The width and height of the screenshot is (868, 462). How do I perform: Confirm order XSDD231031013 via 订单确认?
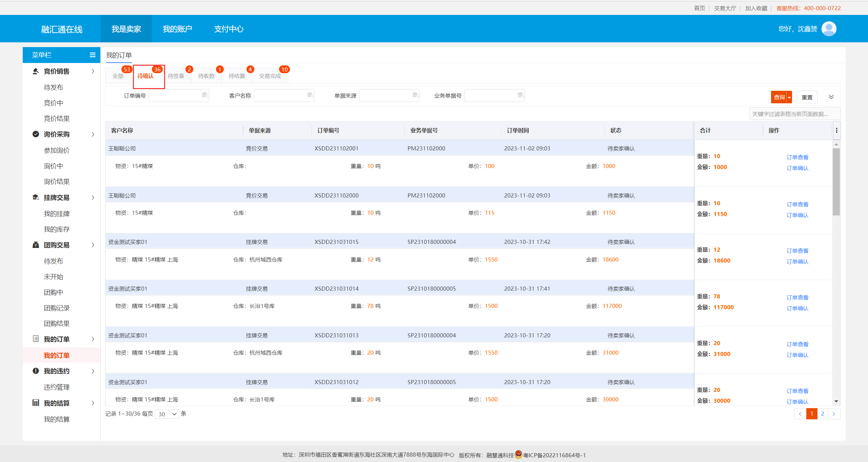[797, 355]
